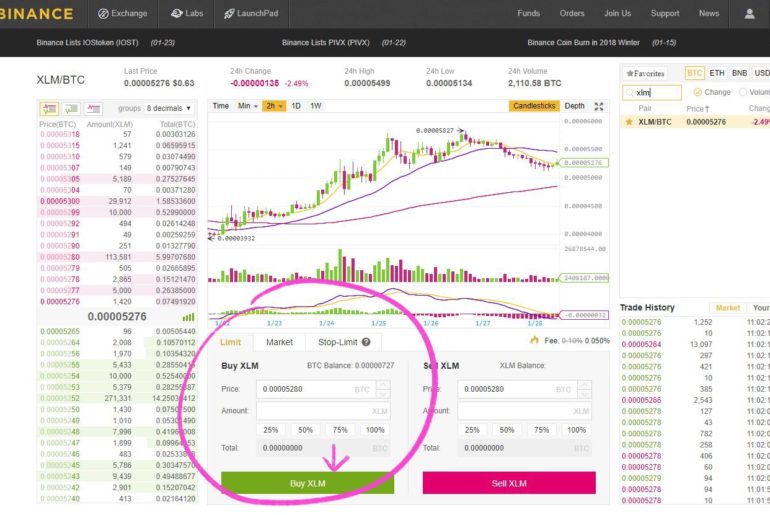Viewport: 770px width, 515px height.
Task: Set sell amount to 100%
Action: pos(577,430)
